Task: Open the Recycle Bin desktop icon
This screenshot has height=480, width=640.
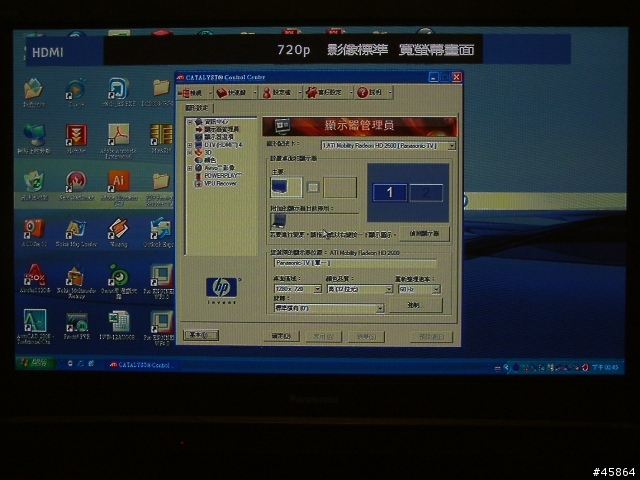Action: [34, 186]
